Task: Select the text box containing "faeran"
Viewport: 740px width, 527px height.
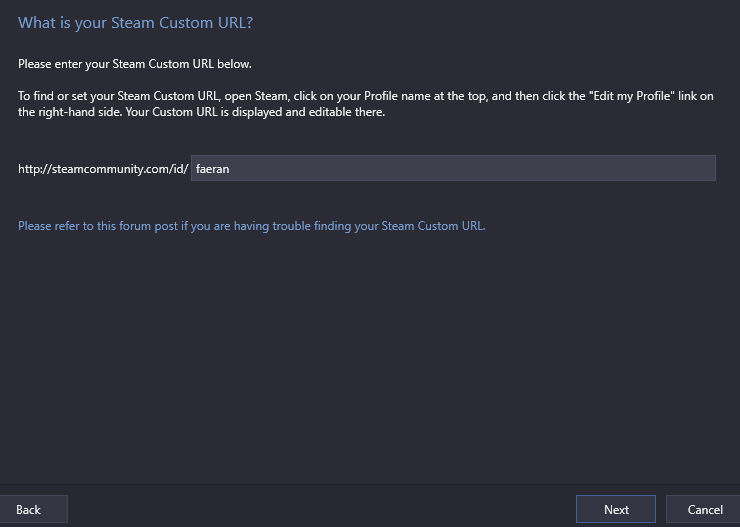Action: 453,168
